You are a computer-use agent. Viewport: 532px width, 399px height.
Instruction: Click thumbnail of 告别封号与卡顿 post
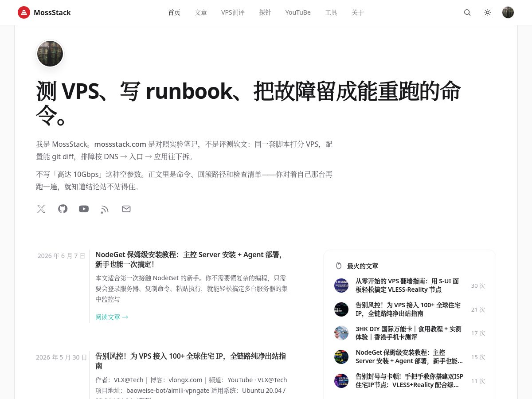pos(341,381)
